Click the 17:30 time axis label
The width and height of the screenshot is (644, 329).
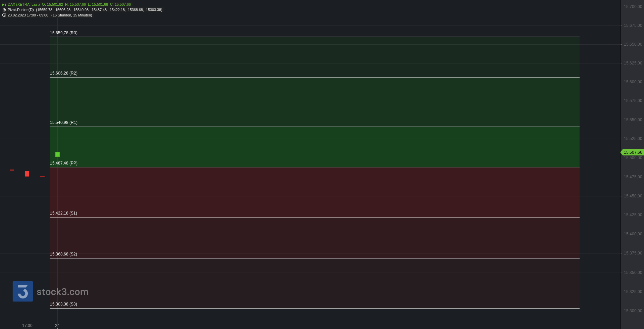pos(27,326)
